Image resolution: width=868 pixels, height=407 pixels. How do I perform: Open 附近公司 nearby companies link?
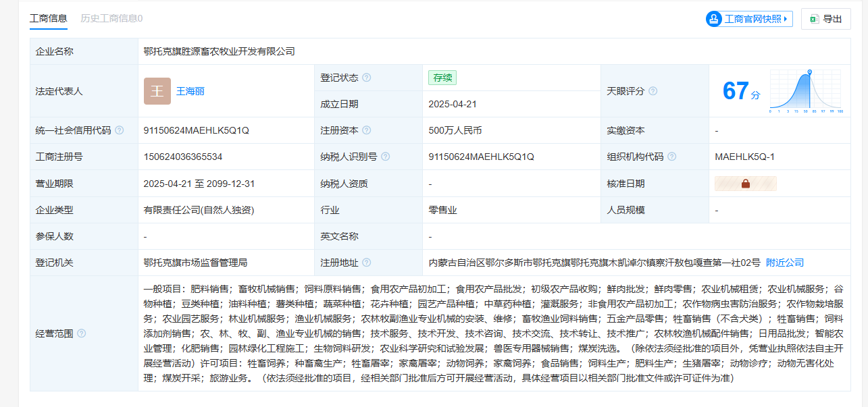(x=785, y=263)
